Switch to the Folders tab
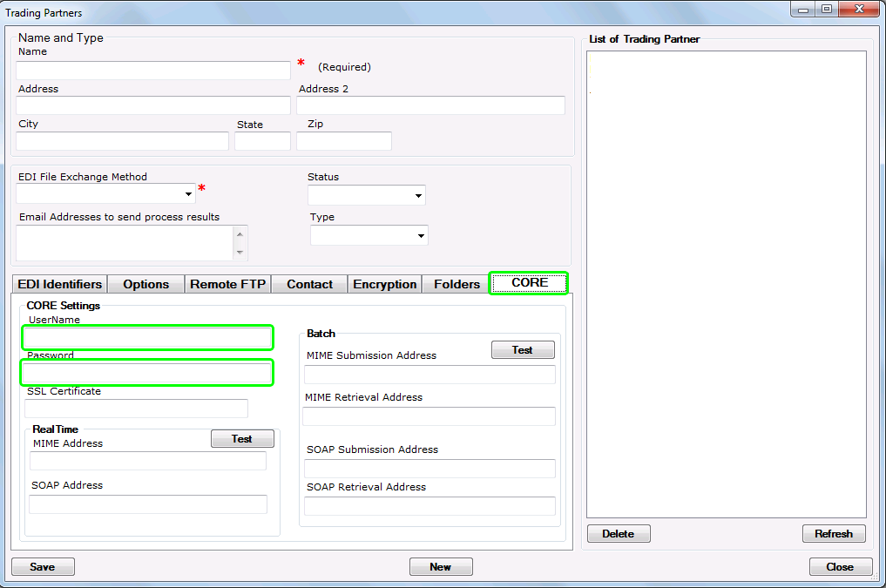The height and width of the screenshot is (588, 886). (x=457, y=284)
